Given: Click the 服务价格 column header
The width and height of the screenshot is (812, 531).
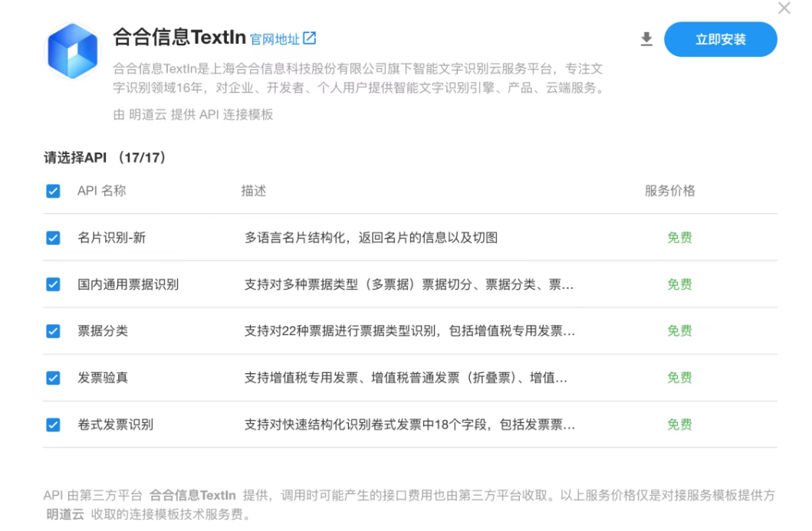Looking at the screenshot, I should click(x=669, y=191).
